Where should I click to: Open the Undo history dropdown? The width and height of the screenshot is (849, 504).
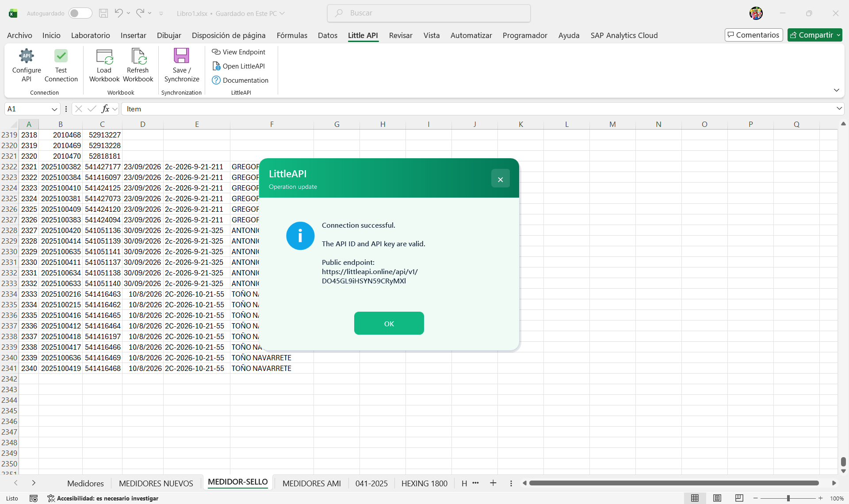tap(129, 13)
